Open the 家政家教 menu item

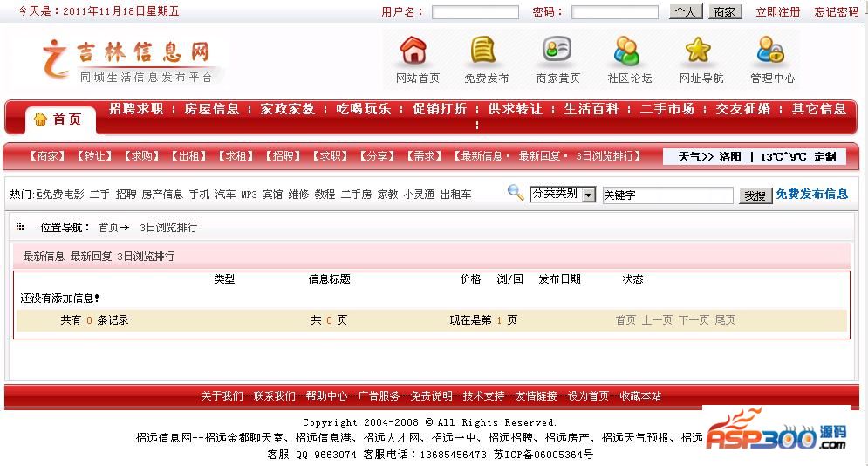288,108
